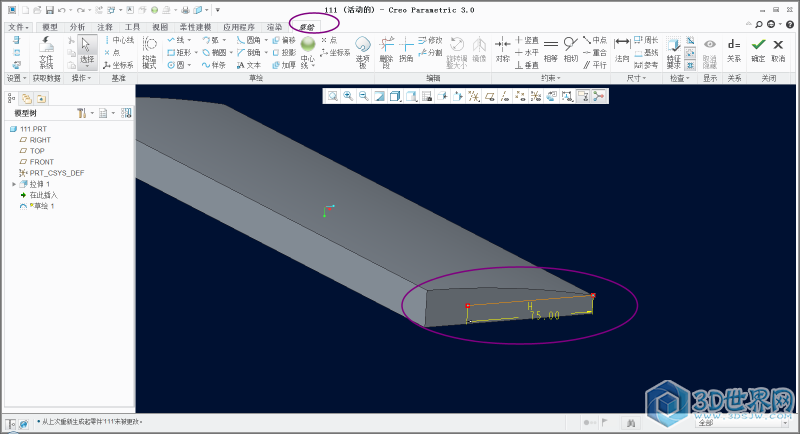Click the 坐标系 (Coordinate System) datum button
The image size is (800, 434).
pyautogui.click(x=118, y=65)
